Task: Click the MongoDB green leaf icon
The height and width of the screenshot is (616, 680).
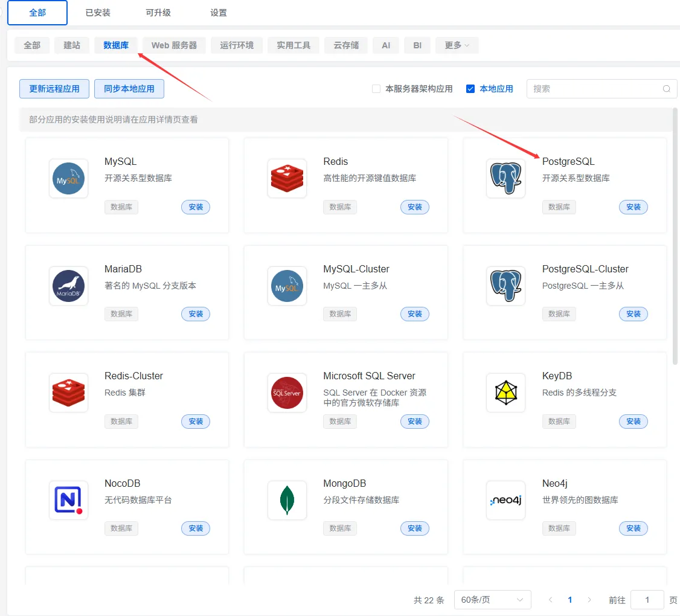Action: [287, 500]
